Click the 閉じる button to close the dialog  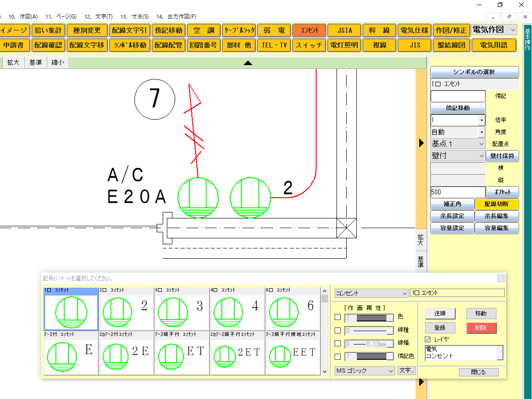479,372
